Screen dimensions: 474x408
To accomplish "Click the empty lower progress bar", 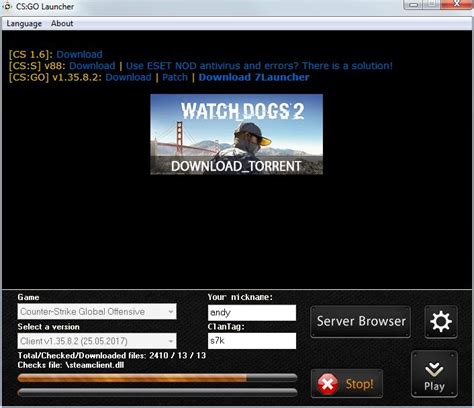I will (157, 392).
